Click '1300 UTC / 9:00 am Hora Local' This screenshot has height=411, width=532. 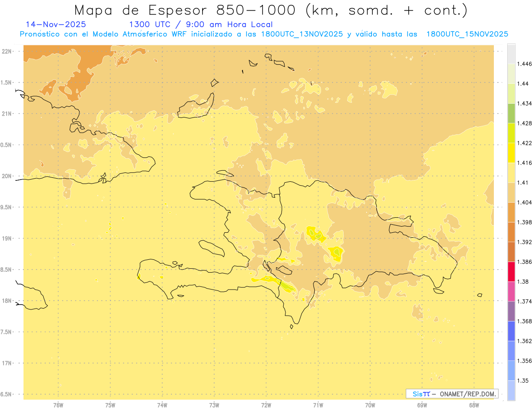coord(201,24)
